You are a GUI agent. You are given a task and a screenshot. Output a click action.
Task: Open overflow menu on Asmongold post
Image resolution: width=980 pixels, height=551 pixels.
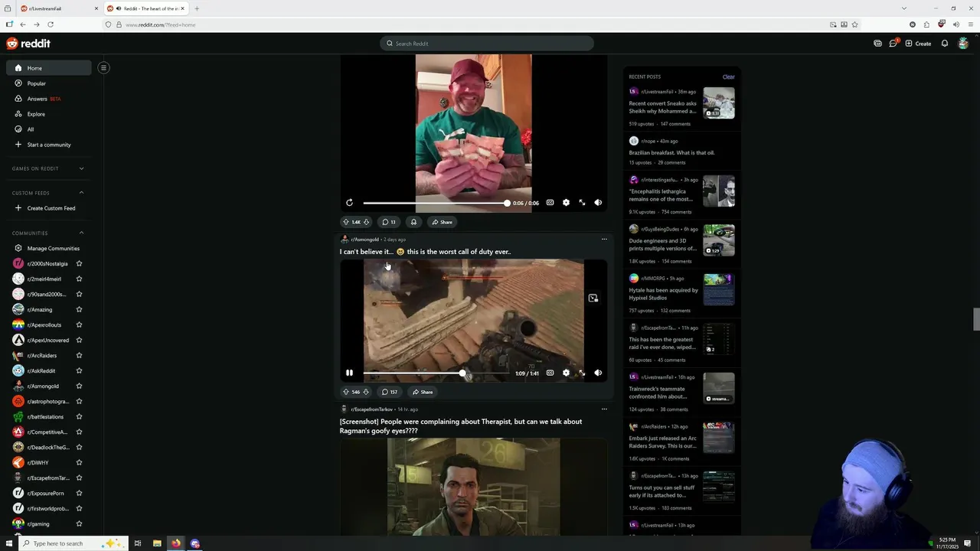[x=604, y=240]
